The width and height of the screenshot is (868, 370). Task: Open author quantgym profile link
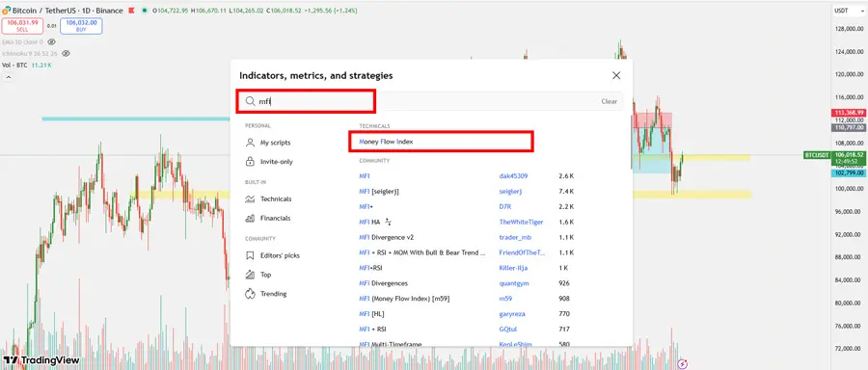513,283
